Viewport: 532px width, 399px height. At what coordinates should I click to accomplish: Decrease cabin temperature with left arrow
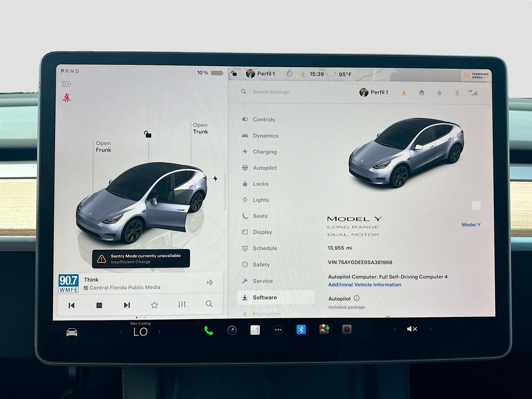(x=121, y=332)
